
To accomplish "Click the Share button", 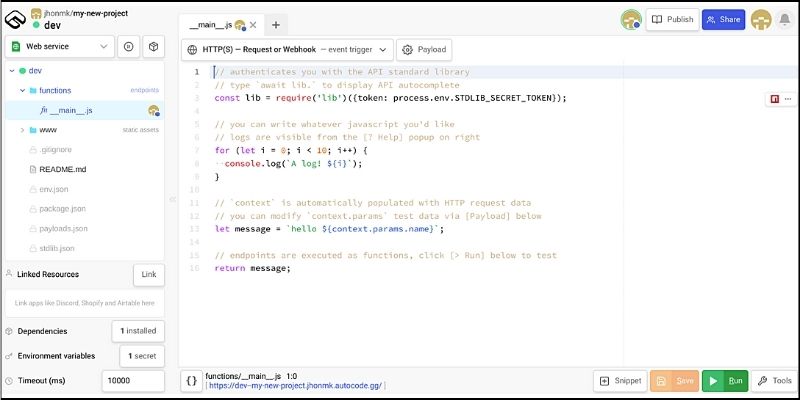I will [x=723, y=19].
